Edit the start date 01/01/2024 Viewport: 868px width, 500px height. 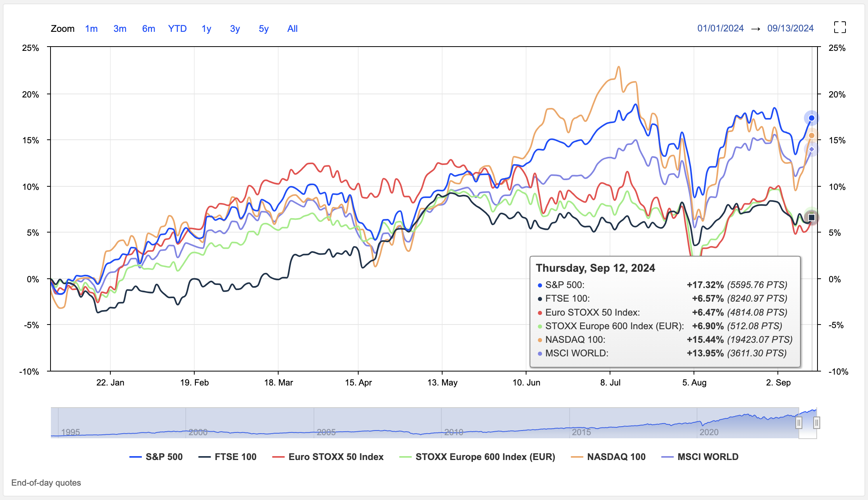720,28
